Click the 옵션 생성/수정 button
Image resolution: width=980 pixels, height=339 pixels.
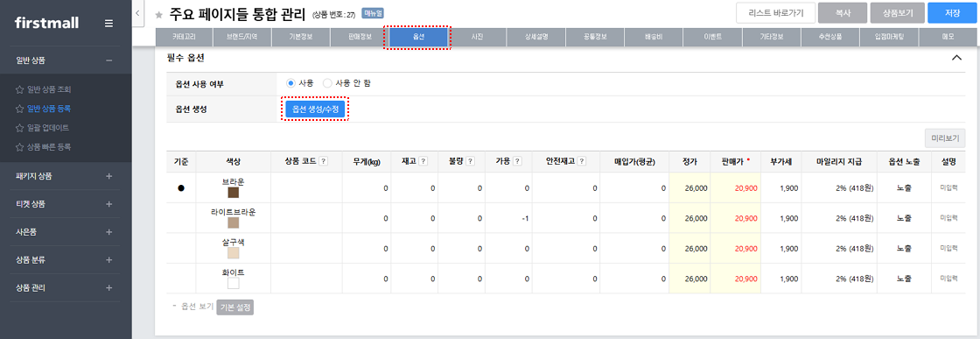[x=316, y=109]
